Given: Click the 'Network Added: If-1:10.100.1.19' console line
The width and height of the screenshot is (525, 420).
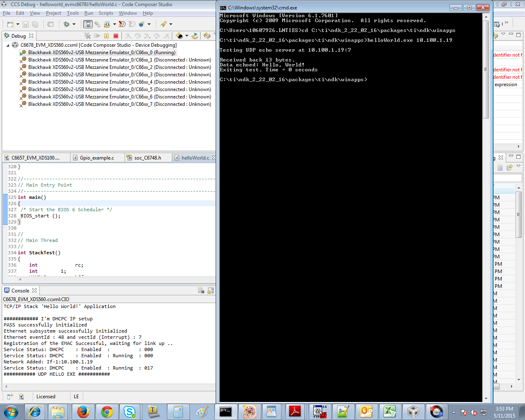Looking at the screenshot, I should point(48,362).
